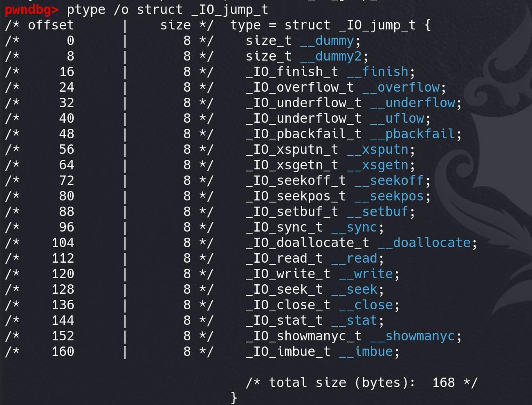532x405 pixels.
Task: Select the __xsgetn member name
Action: [377, 165]
